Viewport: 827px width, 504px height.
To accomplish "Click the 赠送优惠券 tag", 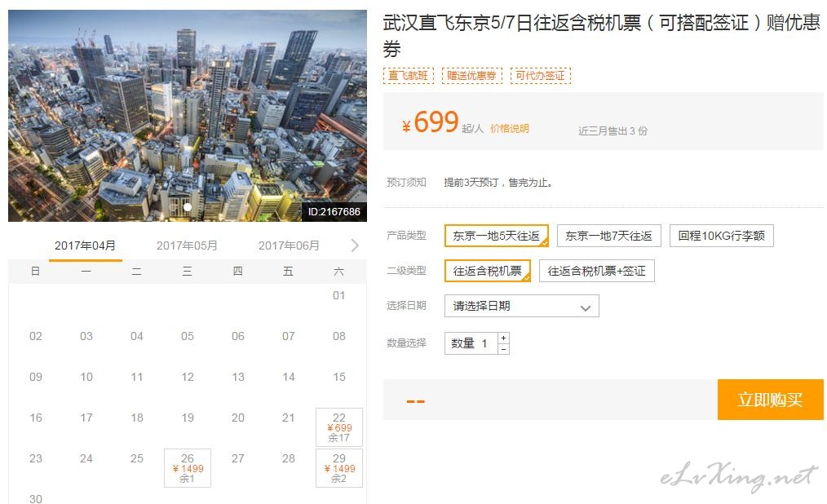I will coord(472,75).
